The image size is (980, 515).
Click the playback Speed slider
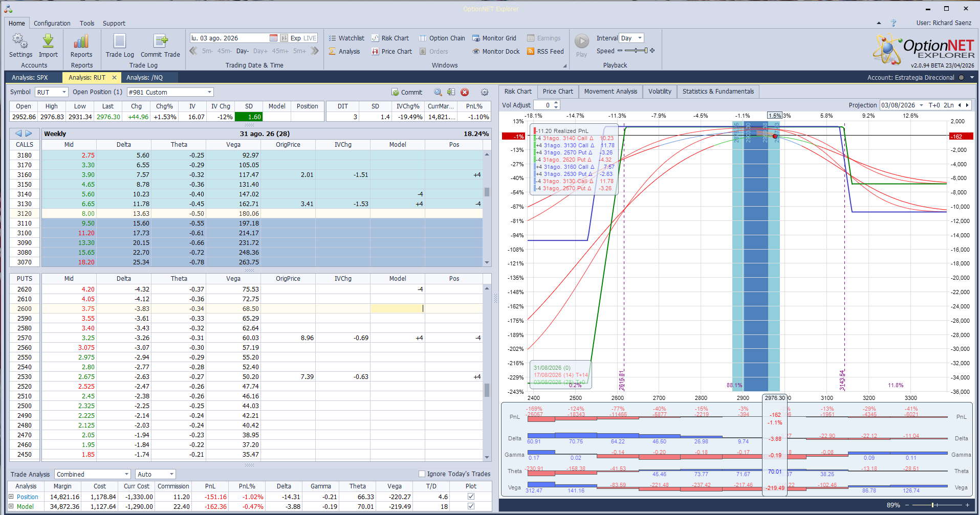[636, 51]
